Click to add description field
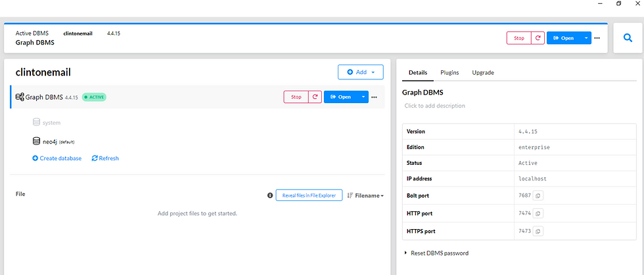 pyautogui.click(x=435, y=106)
